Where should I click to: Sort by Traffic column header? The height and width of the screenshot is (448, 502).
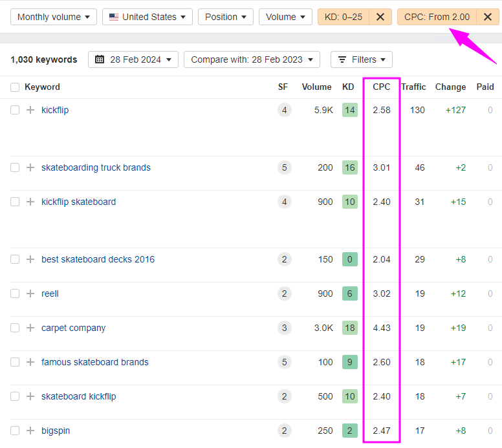coord(413,87)
